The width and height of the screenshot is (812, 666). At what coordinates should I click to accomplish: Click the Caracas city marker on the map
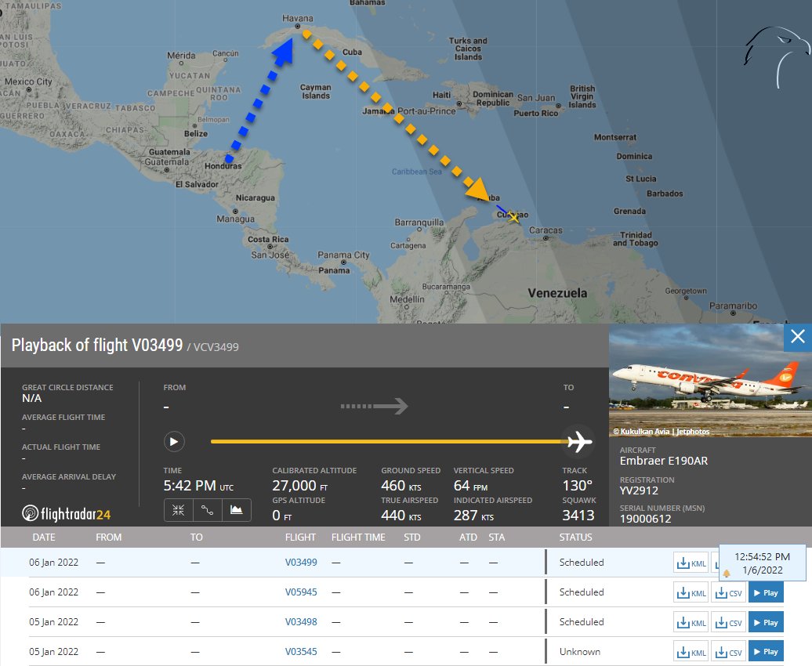pos(546,238)
